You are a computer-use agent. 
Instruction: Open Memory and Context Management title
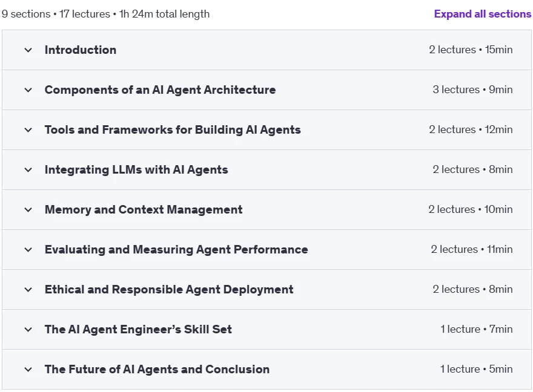144,210
